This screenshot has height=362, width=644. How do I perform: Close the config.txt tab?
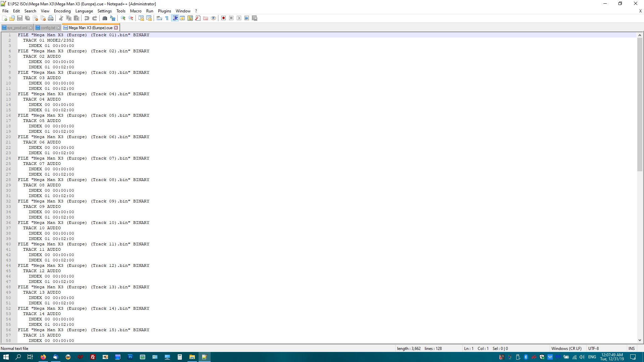coord(59,28)
